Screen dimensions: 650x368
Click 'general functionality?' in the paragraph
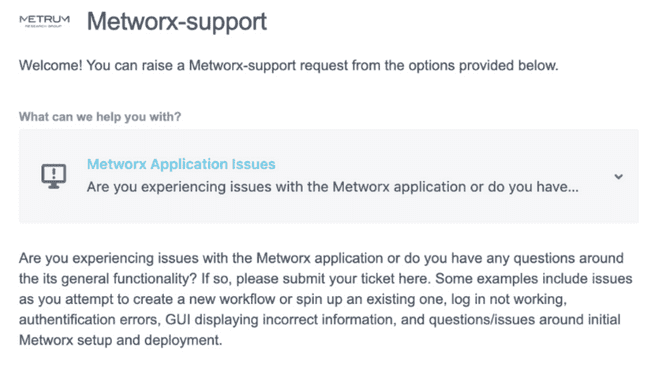(x=129, y=278)
